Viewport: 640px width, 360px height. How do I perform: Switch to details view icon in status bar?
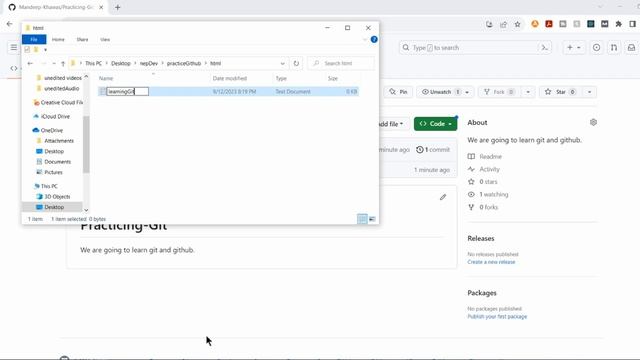coord(362,219)
